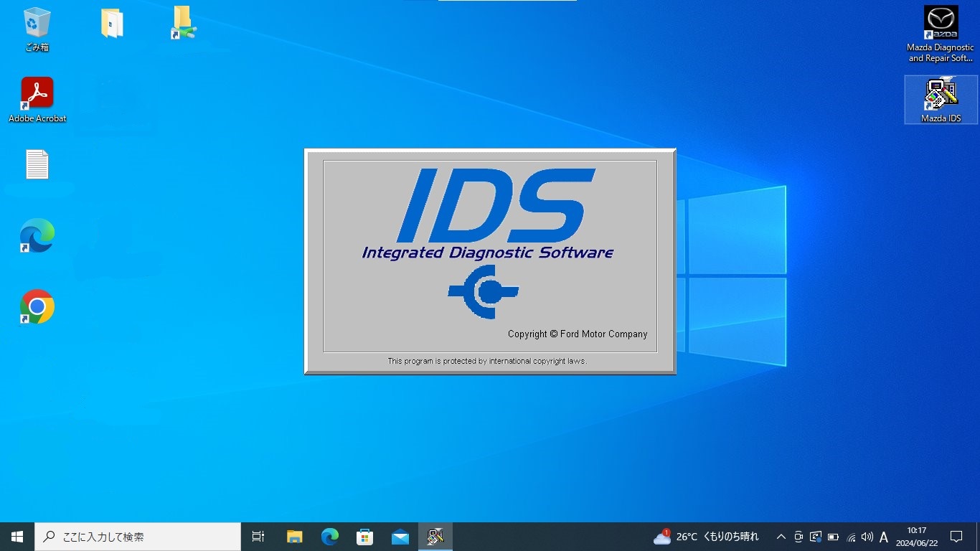Viewport: 980px width, 551px height.
Task: Open the volume speaker tray icon
Action: 867,537
